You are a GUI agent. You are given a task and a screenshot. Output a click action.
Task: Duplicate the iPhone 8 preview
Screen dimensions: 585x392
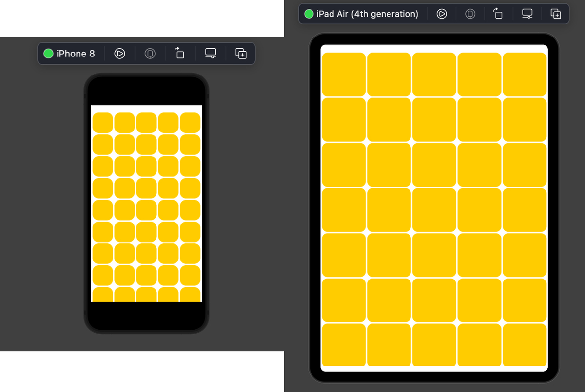241,54
